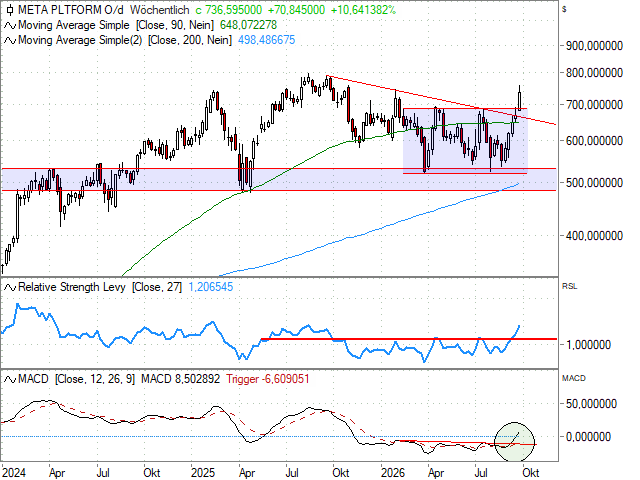
Task: Select the META PLTFORM O/d instrument title
Action: 71,10
